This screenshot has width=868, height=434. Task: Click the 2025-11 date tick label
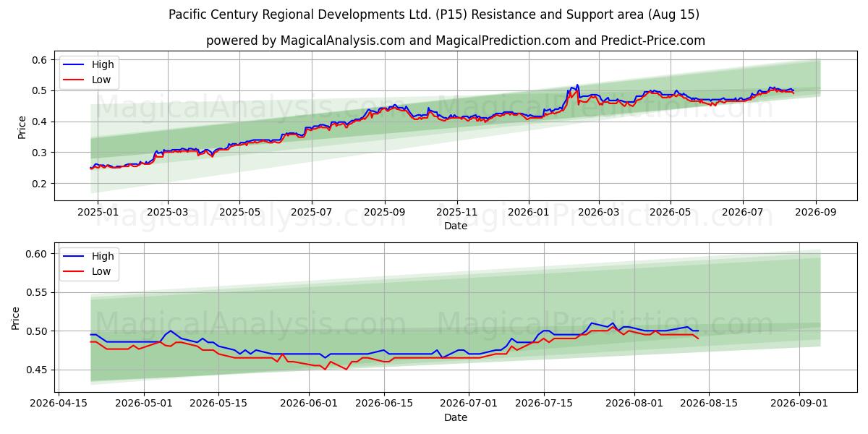pyautogui.click(x=456, y=213)
